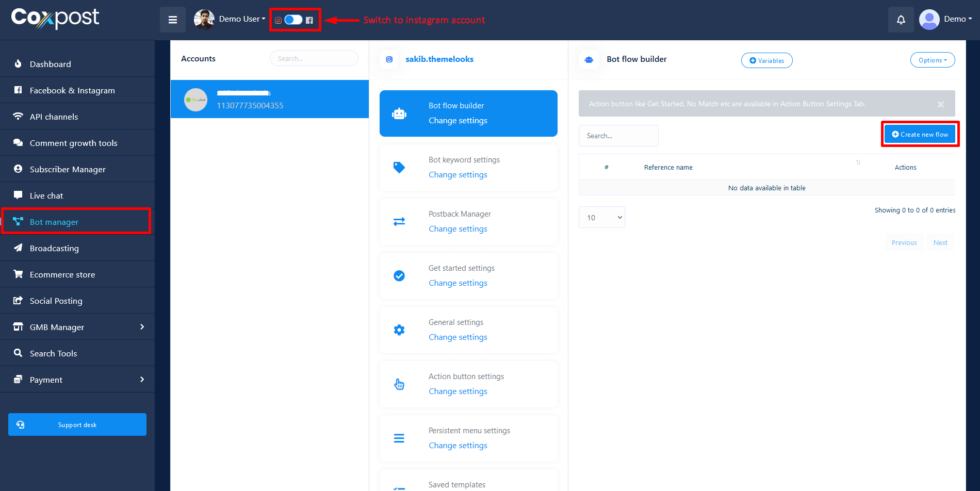Open Bot flow builder settings card
The height and width of the screenshot is (491, 980).
tap(468, 113)
